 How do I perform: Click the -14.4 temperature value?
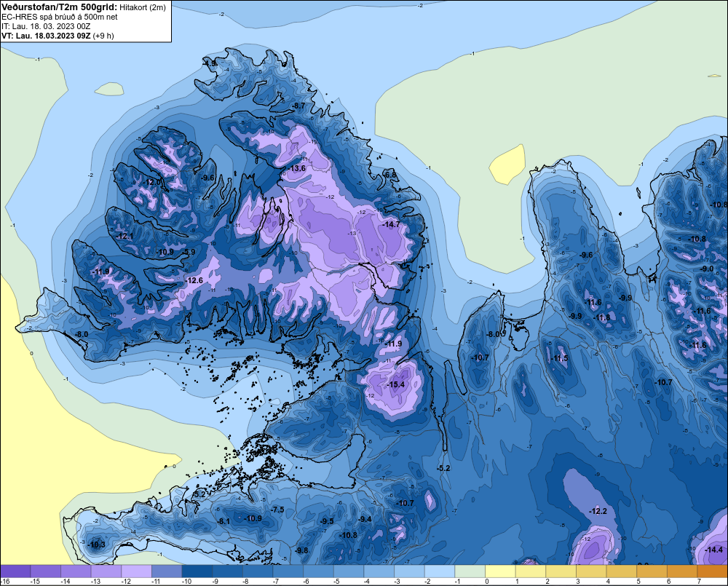click(x=713, y=550)
